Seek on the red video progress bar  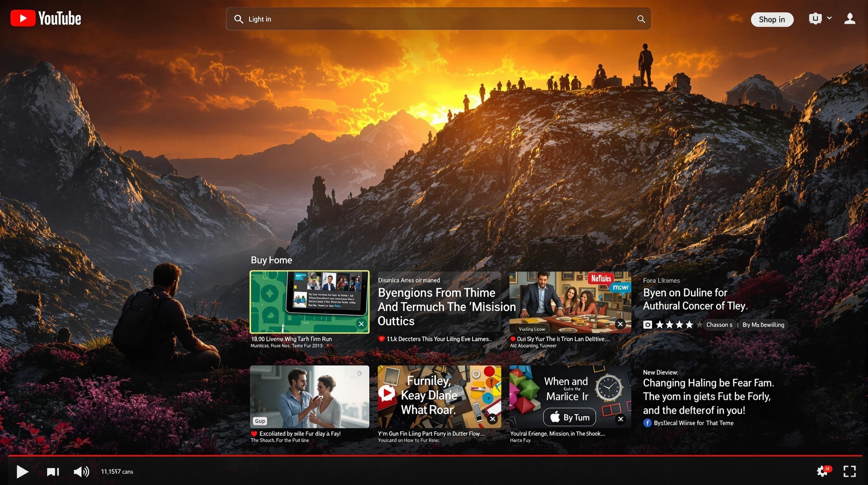tap(435, 455)
